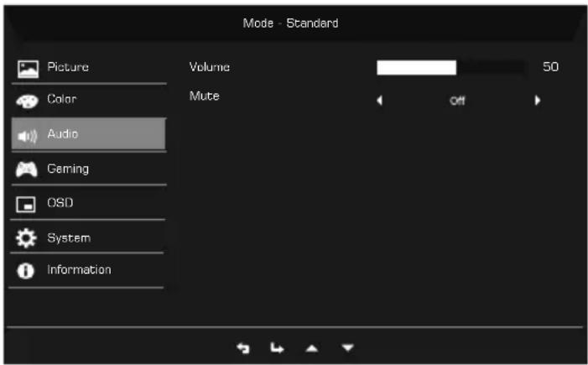The width and height of the screenshot is (588, 365).
Task: Select the System menu label
Action: [x=69, y=238]
